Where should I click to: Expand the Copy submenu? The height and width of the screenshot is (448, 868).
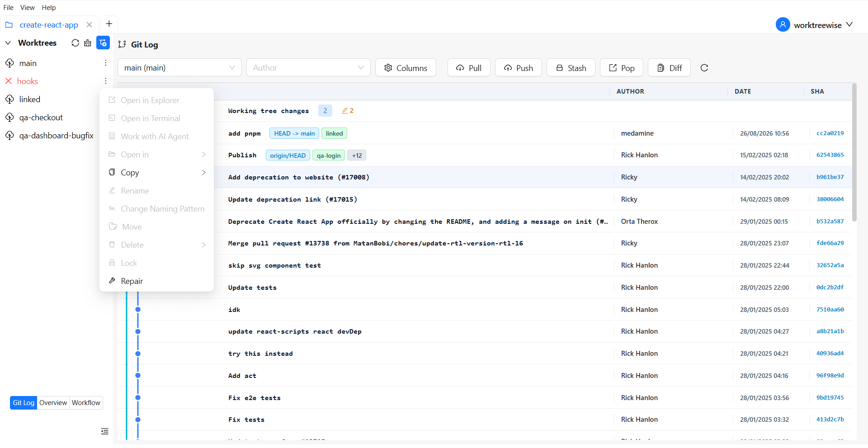156,172
